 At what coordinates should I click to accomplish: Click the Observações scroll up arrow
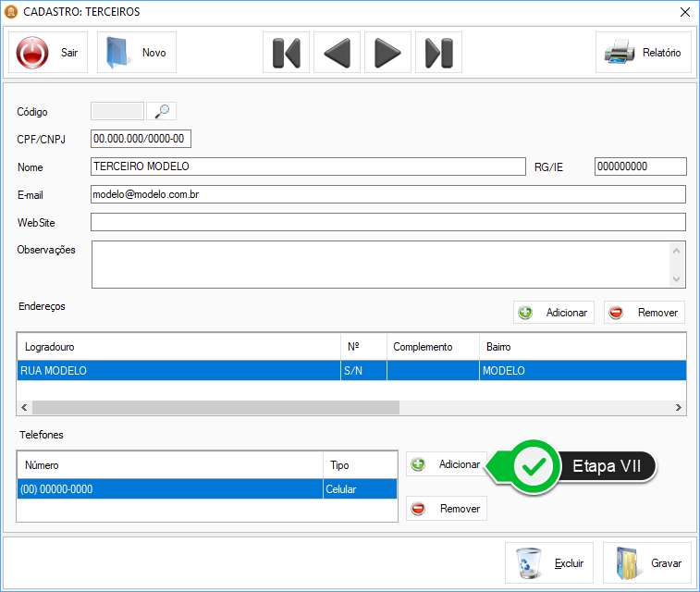(676, 251)
